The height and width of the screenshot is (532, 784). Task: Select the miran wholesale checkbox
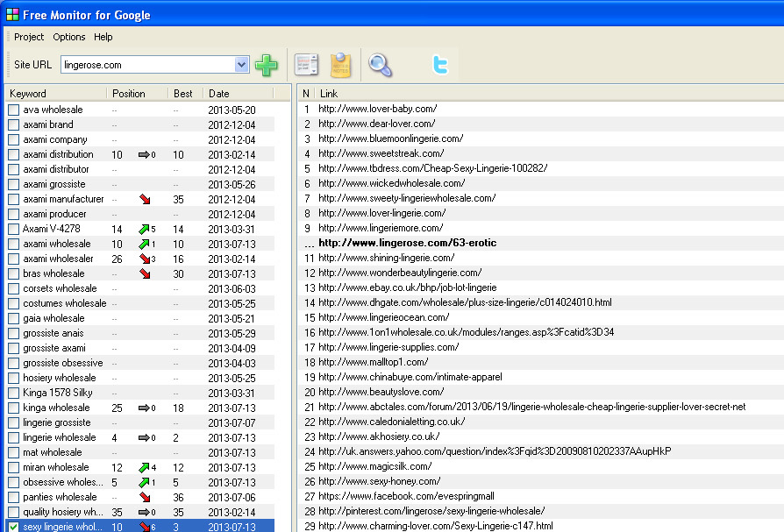point(14,467)
